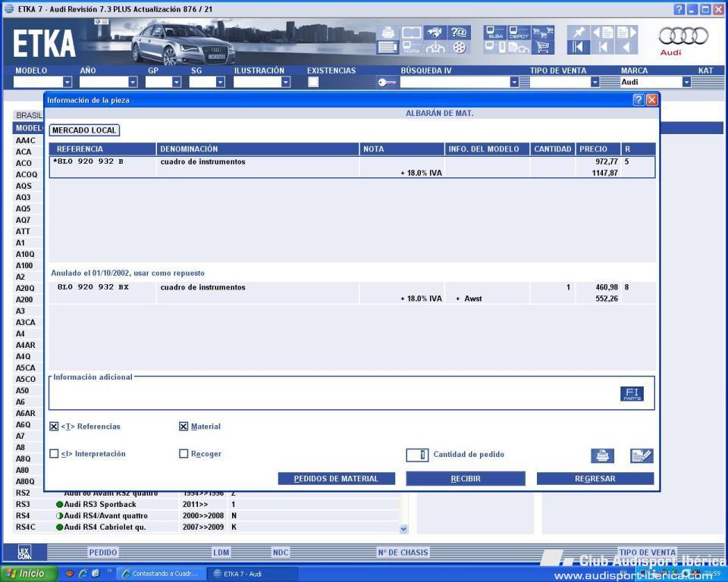Click the document and car icon
Image resolution: width=728 pixels, height=582 pixels.
pyautogui.click(x=519, y=47)
